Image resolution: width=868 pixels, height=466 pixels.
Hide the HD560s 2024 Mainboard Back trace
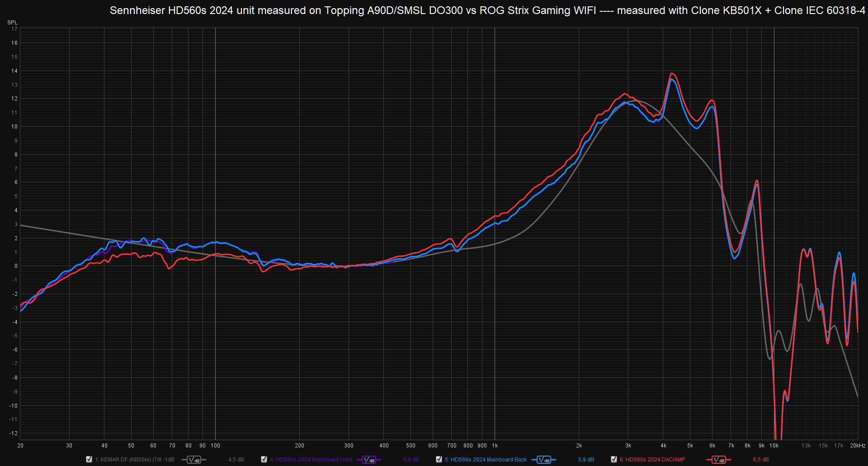[439, 459]
